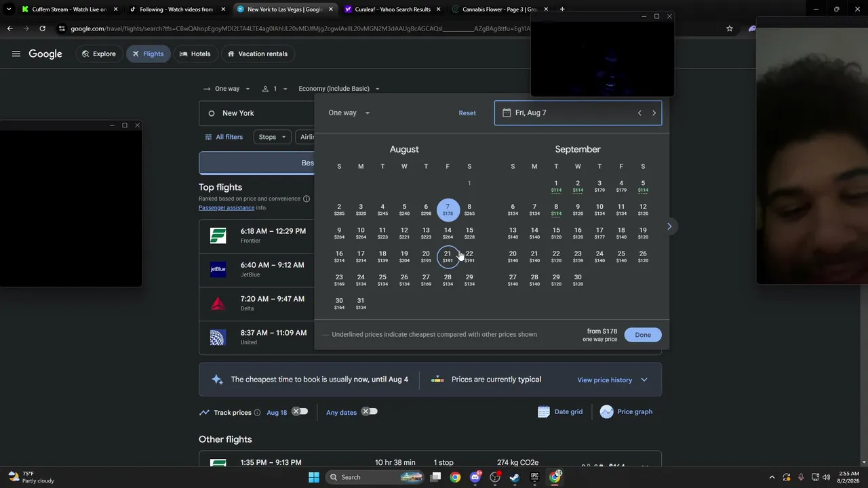Viewport: 868px width, 488px height.
Task: Open the Explore tab
Action: [x=99, y=54]
